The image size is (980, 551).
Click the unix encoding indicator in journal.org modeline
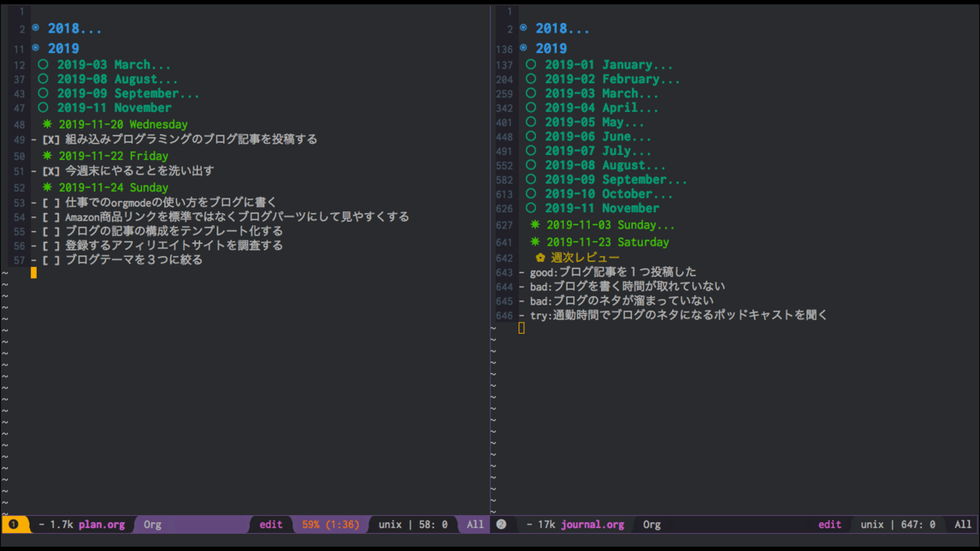[x=871, y=524]
